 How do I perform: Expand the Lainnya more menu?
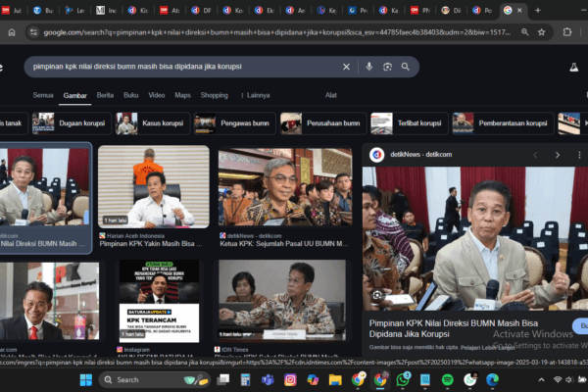click(x=256, y=95)
